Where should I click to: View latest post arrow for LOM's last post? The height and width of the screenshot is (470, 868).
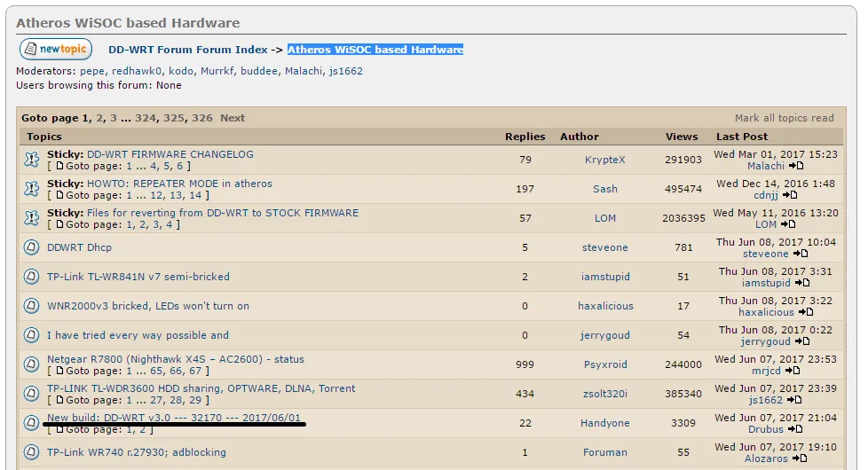[x=788, y=224]
